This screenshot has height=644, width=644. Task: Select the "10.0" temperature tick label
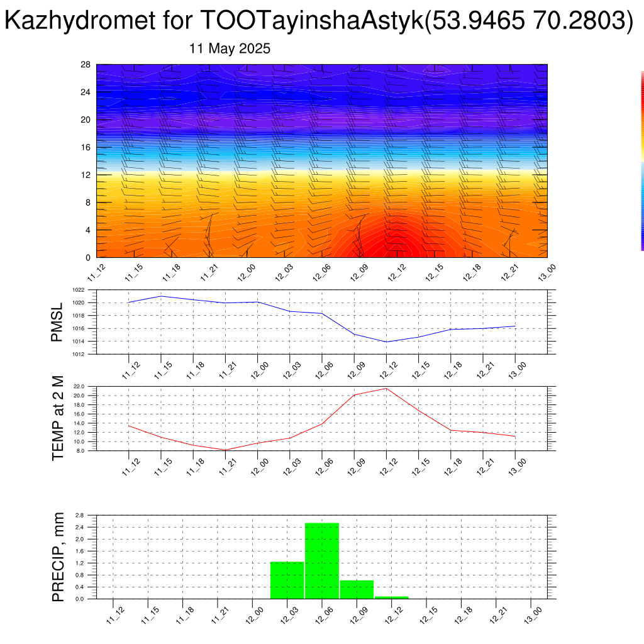click(79, 442)
